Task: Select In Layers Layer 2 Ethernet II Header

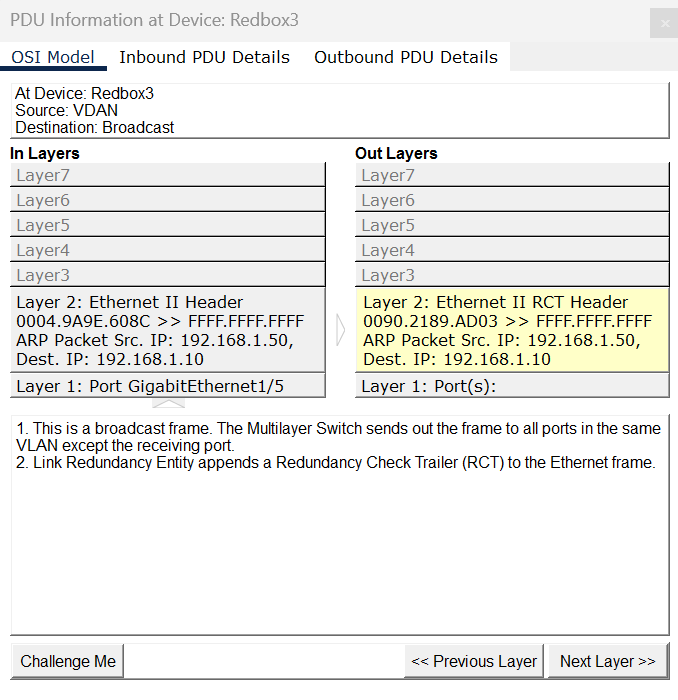Action: pyautogui.click(x=168, y=330)
